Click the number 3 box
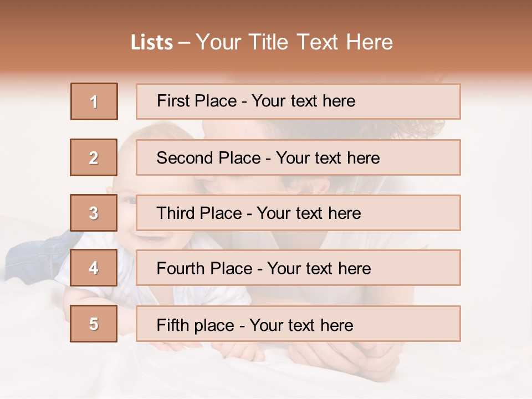The width and height of the screenshot is (532, 399). click(94, 213)
